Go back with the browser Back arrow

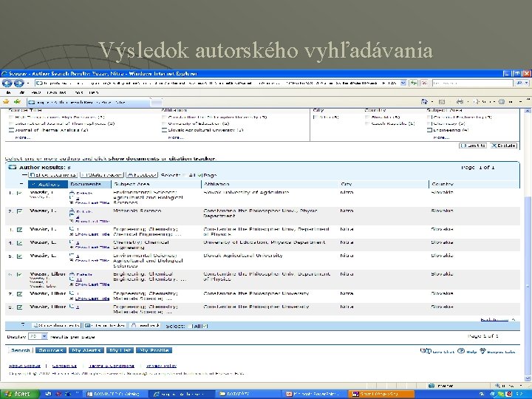point(7,83)
